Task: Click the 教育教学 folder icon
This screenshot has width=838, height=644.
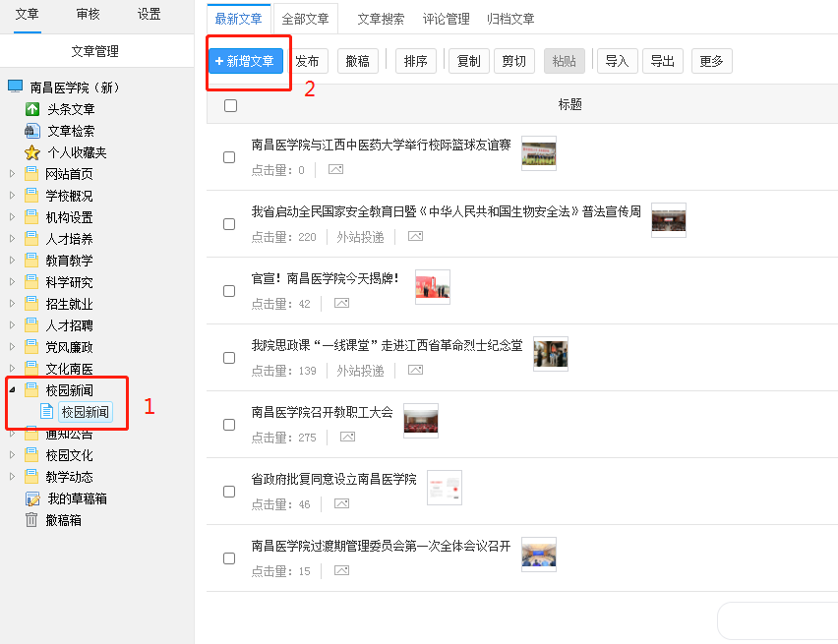Action: [x=31, y=261]
